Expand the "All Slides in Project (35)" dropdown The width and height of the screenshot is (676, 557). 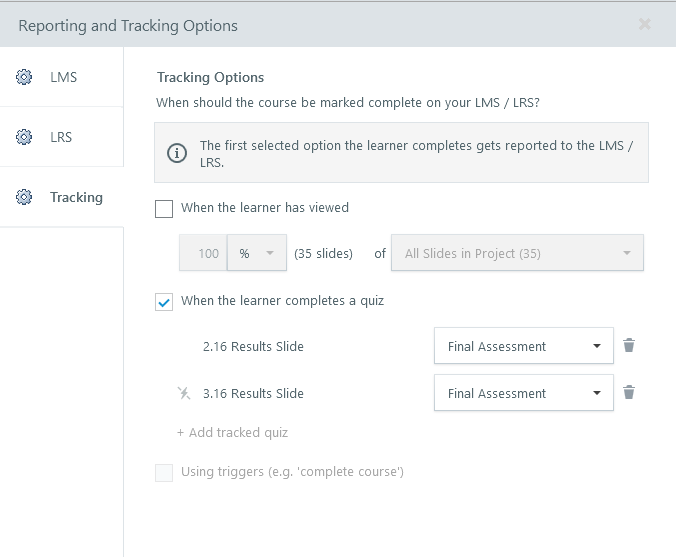point(517,254)
